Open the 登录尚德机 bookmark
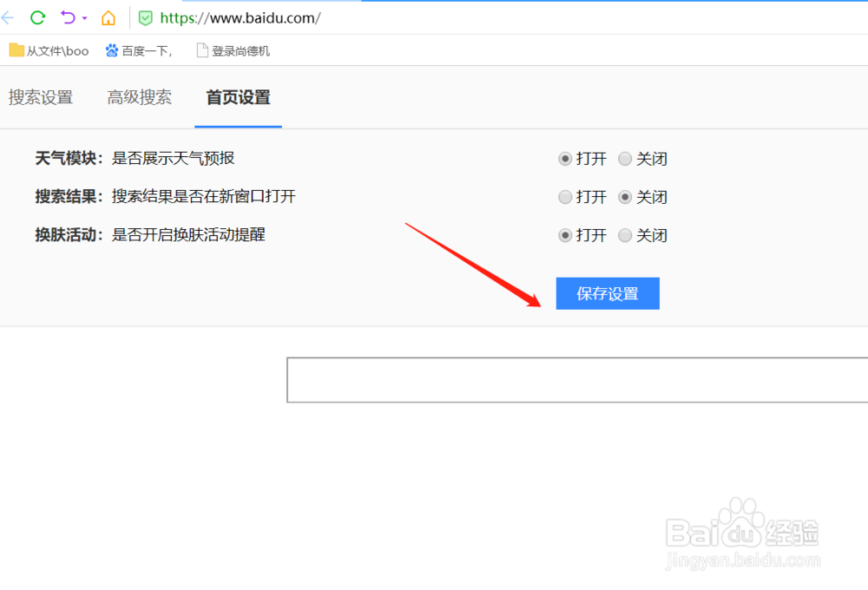The height and width of the screenshot is (590, 868). (233, 51)
